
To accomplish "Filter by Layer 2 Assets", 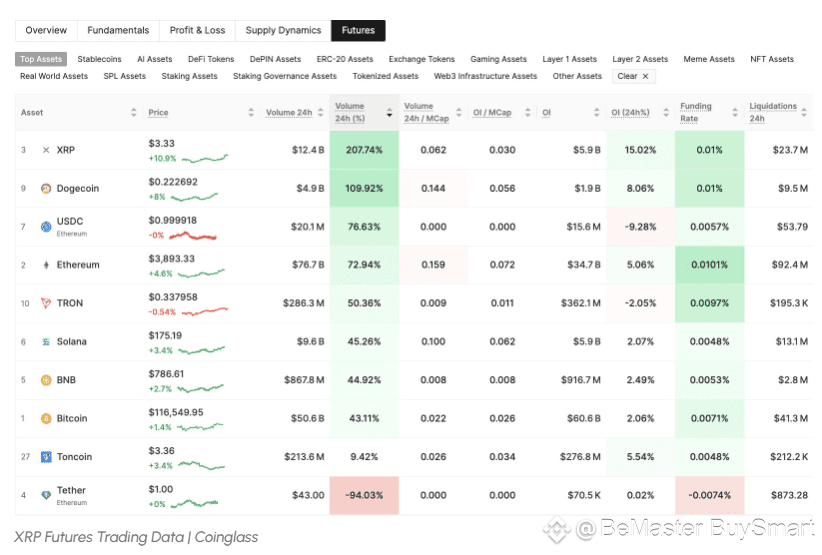I will pyautogui.click(x=640, y=59).
